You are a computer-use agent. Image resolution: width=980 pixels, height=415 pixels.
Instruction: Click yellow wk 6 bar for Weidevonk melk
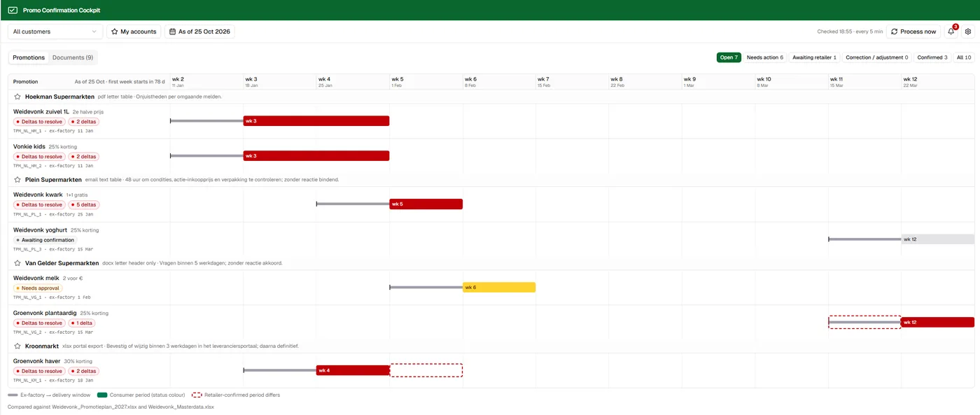pyautogui.click(x=499, y=287)
